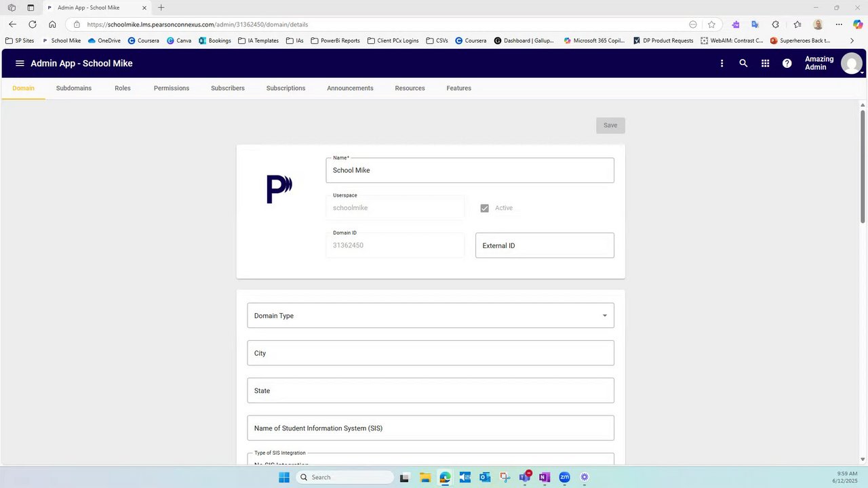Viewport: 868px width, 488px height.
Task: Click the search magnifier in the app header
Action: [743, 63]
